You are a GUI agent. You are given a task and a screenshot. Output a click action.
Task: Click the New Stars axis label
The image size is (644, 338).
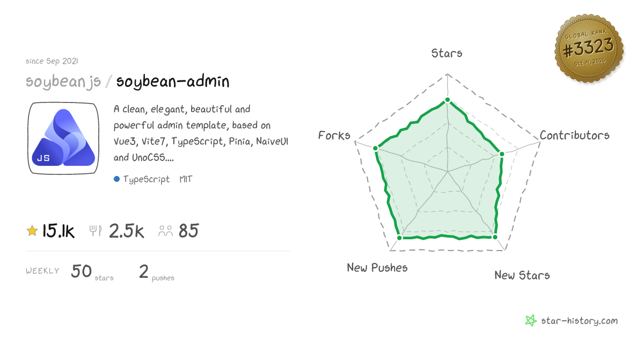pos(522,275)
